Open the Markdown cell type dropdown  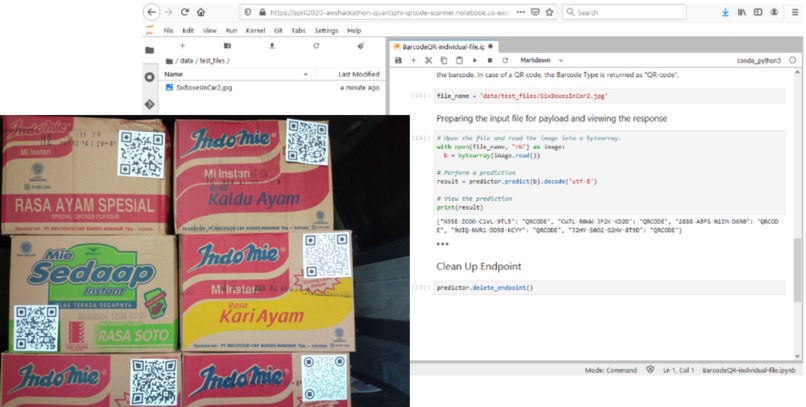click(x=542, y=60)
